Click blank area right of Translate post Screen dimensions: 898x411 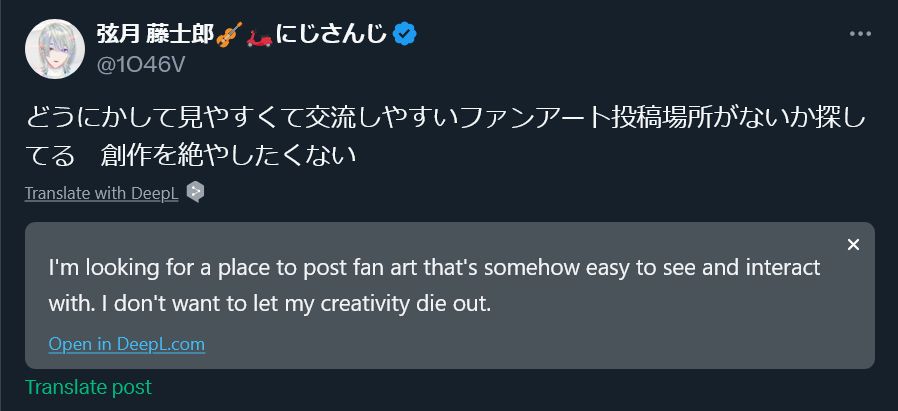500,388
